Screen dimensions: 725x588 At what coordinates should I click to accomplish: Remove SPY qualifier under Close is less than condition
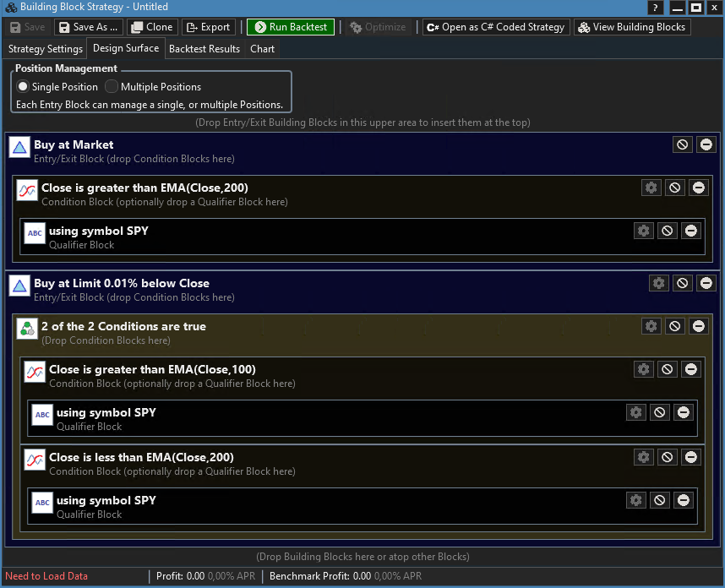pyautogui.click(x=684, y=500)
